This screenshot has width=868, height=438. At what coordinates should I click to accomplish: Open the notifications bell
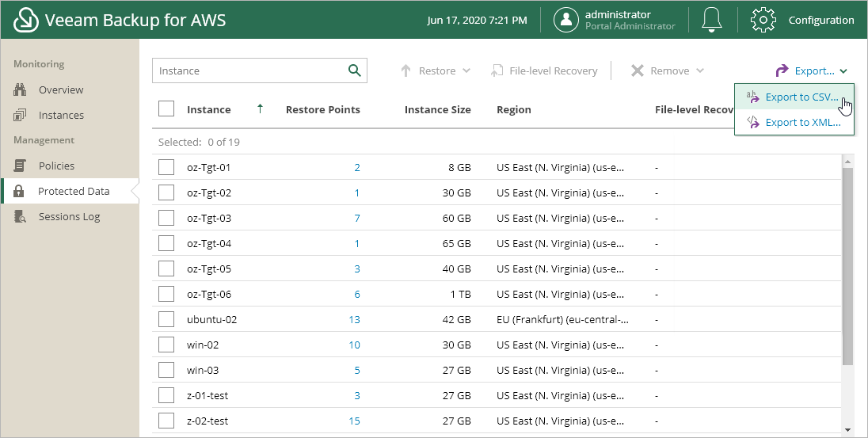click(x=711, y=20)
